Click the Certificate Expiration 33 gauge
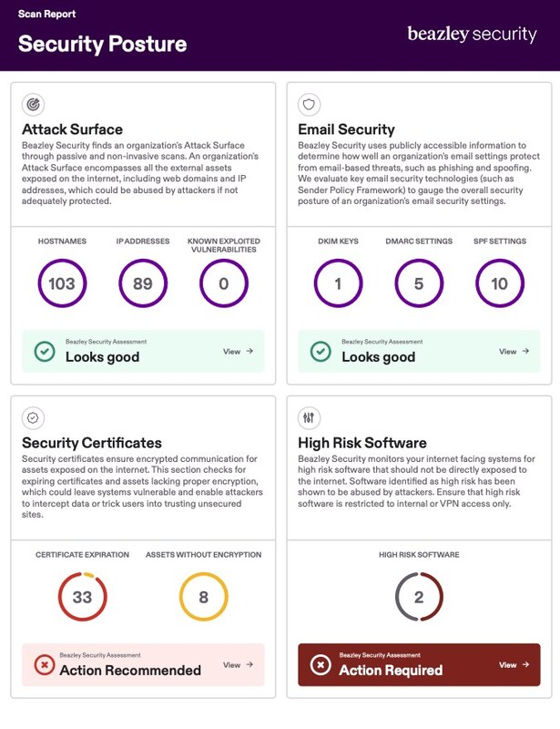 [83, 598]
